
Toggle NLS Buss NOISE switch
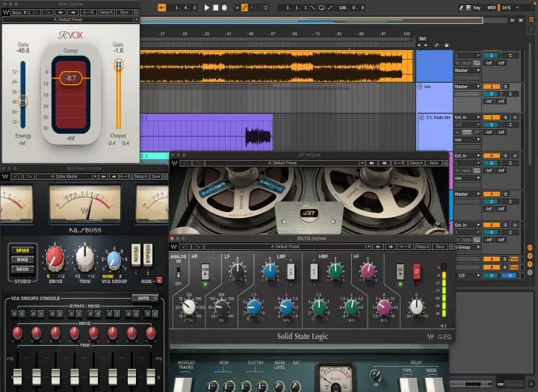136,255
